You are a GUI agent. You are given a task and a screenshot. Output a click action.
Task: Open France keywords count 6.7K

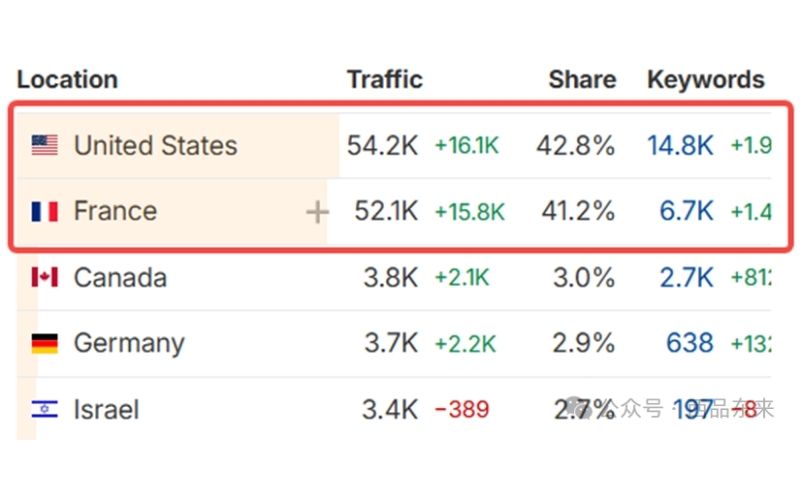(x=686, y=211)
